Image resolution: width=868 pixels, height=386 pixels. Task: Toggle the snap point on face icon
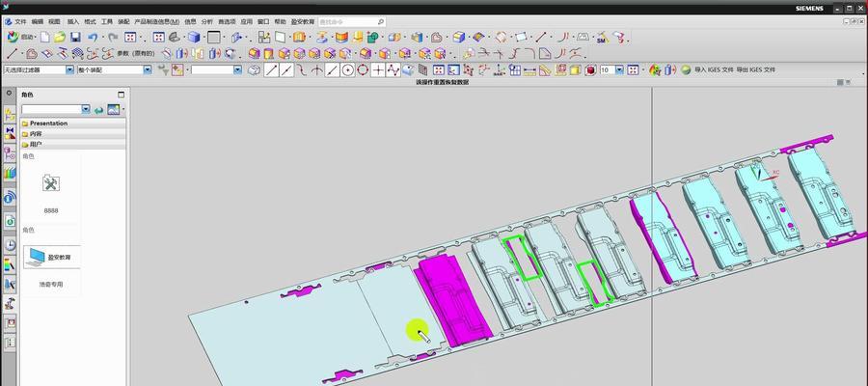coord(408,69)
